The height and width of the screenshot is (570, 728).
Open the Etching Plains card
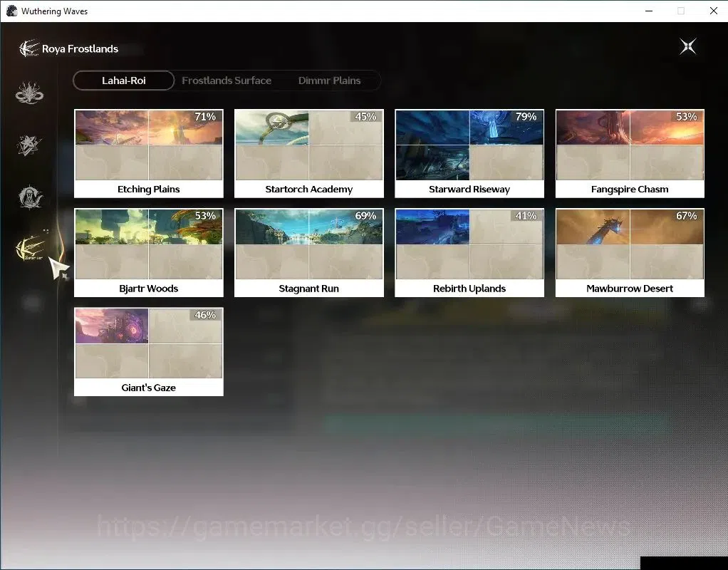pos(149,154)
